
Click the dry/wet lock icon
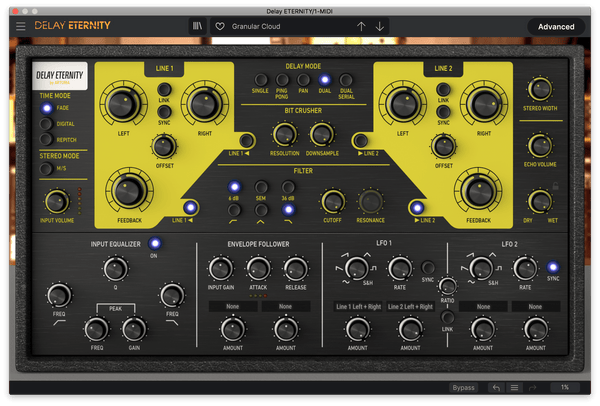(555, 186)
